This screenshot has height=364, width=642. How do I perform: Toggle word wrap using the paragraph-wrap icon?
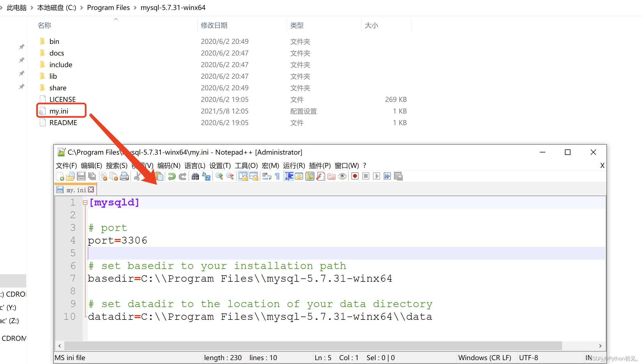tap(266, 176)
